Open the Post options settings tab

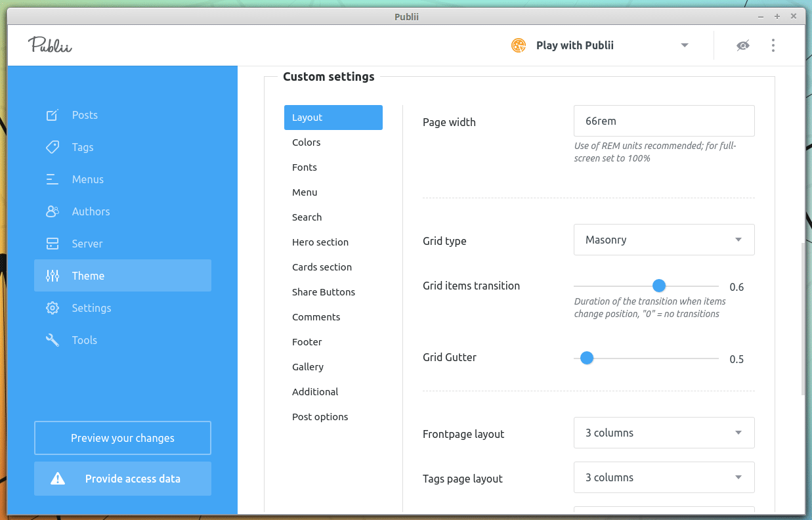(333, 417)
